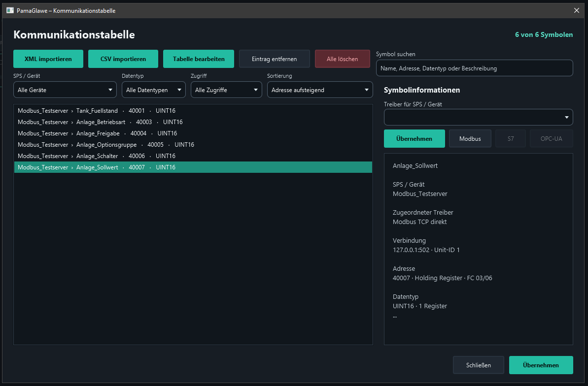Choose the S7 driver button
The image size is (588, 386).
[x=511, y=139]
